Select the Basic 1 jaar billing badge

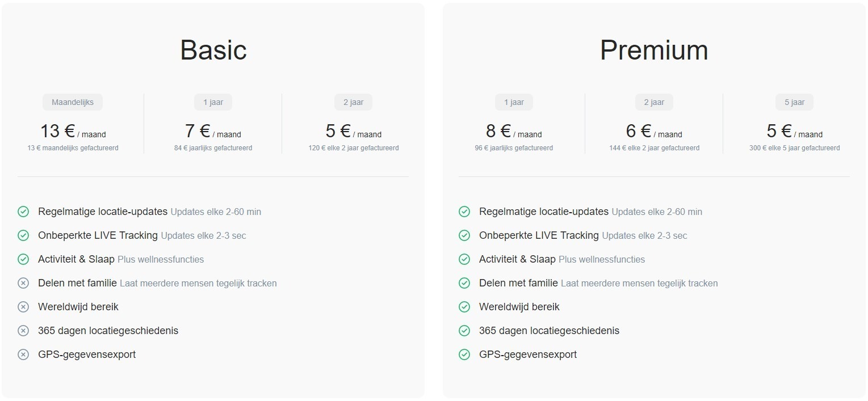coord(213,102)
